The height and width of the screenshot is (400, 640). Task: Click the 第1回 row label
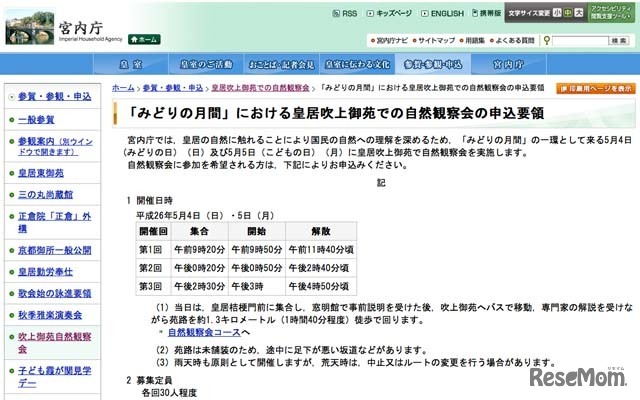pos(151,249)
